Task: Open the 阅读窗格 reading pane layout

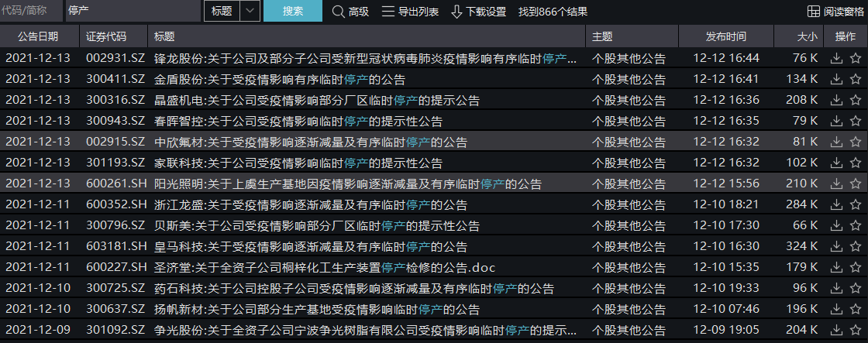Action: coord(835,12)
